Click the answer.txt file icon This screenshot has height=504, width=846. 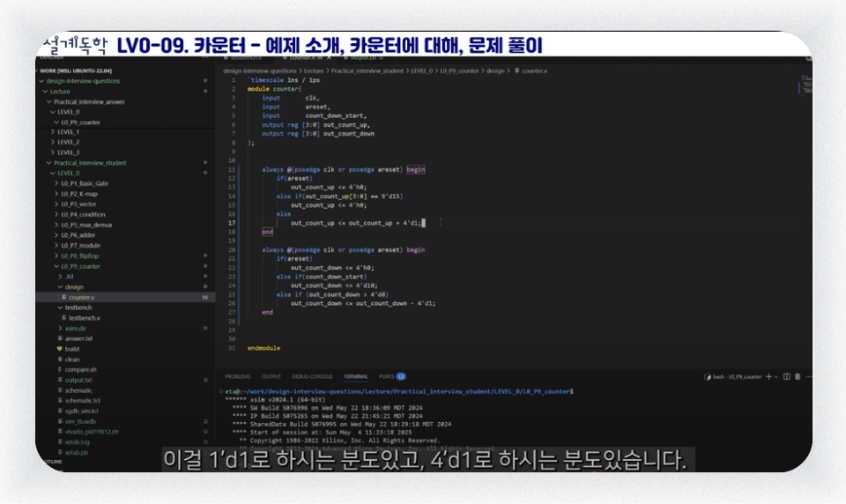(60, 338)
